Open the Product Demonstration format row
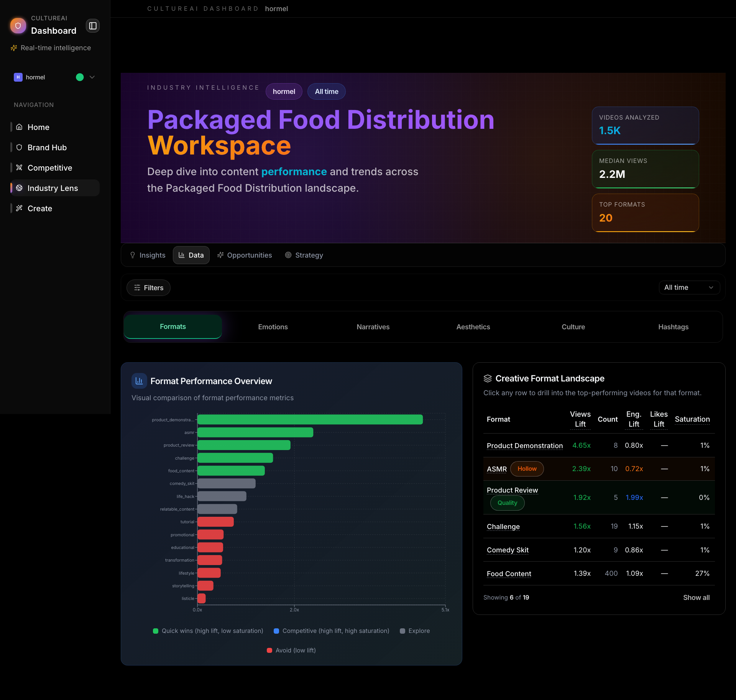This screenshot has width=736, height=700. pyautogui.click(x=524, y=445)
